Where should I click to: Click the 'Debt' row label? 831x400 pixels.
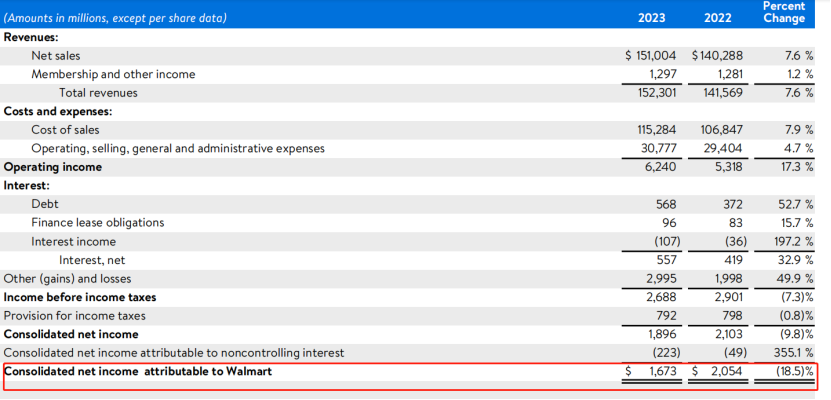coord(45,204)
